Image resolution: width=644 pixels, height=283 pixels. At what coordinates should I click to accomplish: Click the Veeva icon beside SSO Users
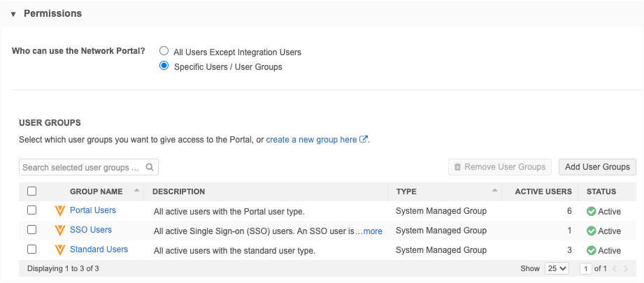pos(59,230)
